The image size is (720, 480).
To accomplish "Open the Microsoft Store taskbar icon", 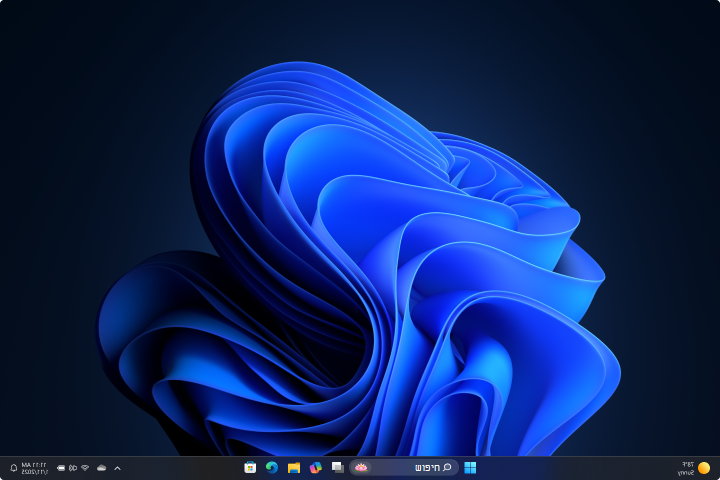I will coord(250,468).
